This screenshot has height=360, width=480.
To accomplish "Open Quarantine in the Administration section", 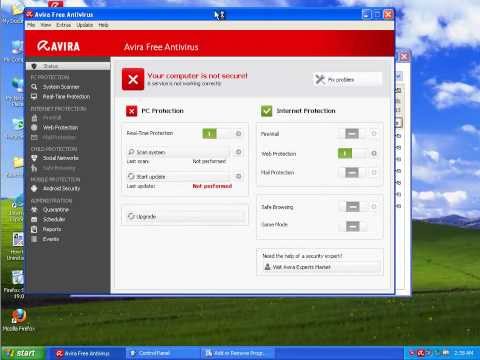I will click(x=56, y=210).
